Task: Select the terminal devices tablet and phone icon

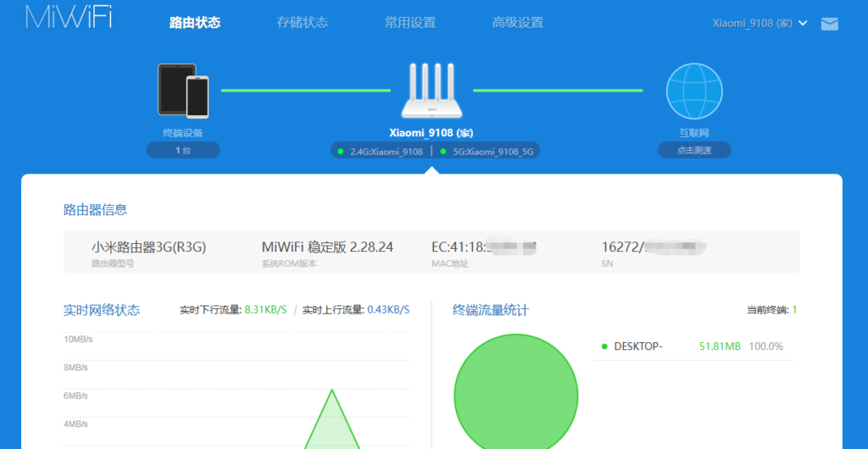Action: (183, 91)
